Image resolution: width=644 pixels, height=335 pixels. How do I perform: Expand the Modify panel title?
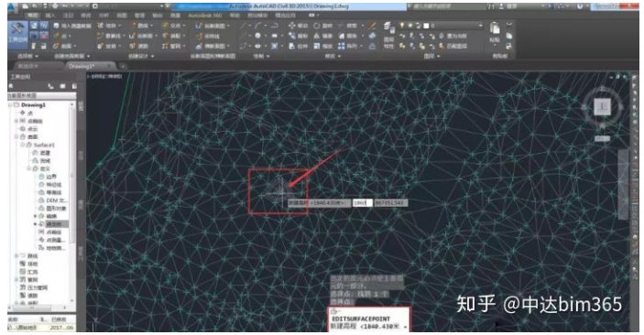coord(332,56)
